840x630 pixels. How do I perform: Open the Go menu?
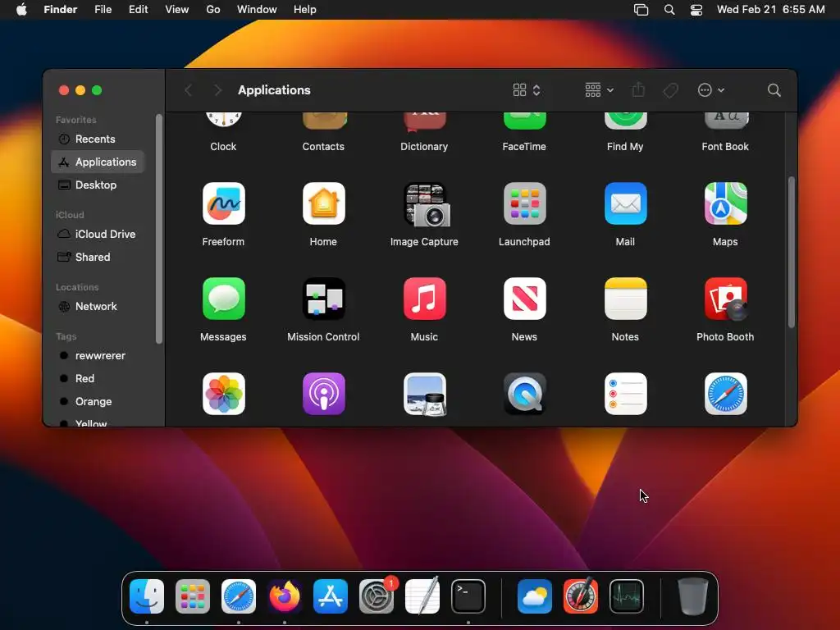click(x=213, y=10)
